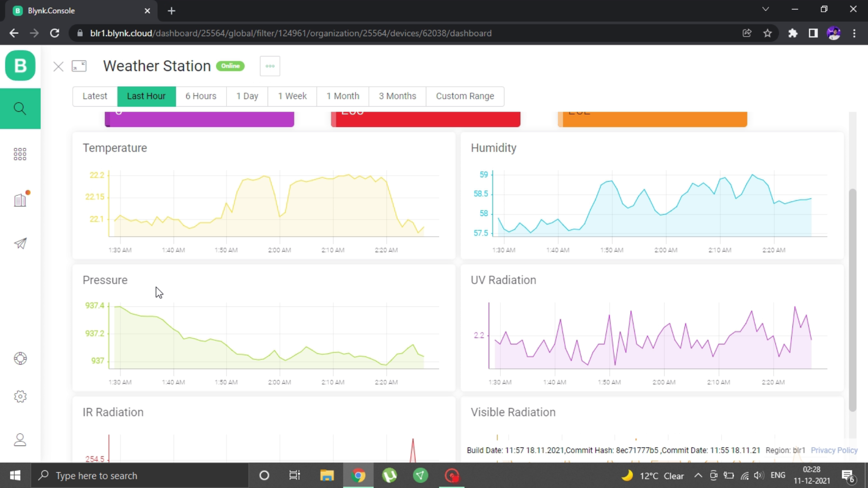Open the settings gear in sidebar

click(20, 396)
